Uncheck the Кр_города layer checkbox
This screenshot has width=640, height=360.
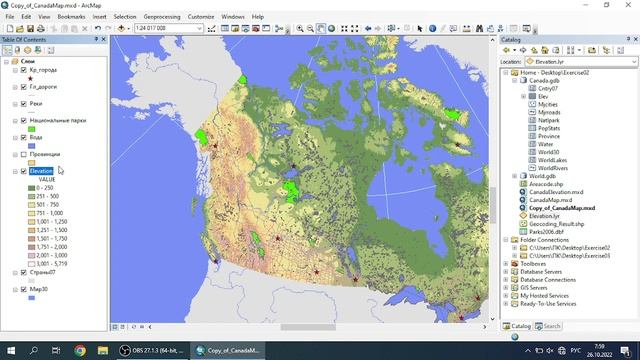coord(24,70)
